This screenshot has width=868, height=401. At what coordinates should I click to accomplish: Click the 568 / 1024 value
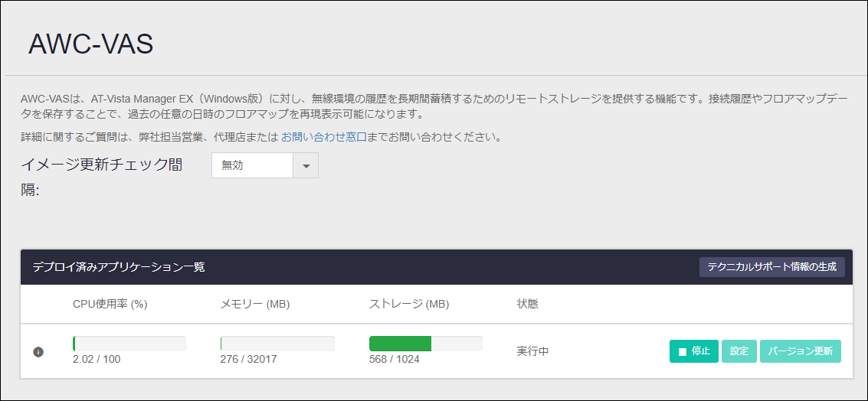coord(394,359)
